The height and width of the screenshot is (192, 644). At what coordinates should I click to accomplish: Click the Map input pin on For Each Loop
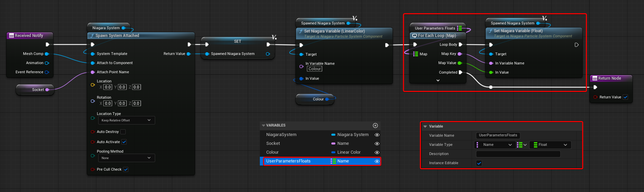pyautogui.click(x=415, y=54)
